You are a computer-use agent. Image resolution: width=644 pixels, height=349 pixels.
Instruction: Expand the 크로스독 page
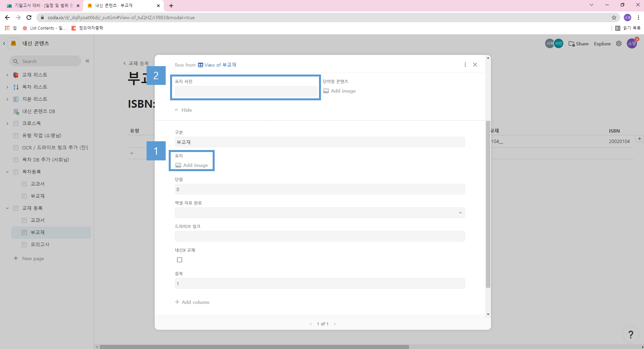point(7,123)
